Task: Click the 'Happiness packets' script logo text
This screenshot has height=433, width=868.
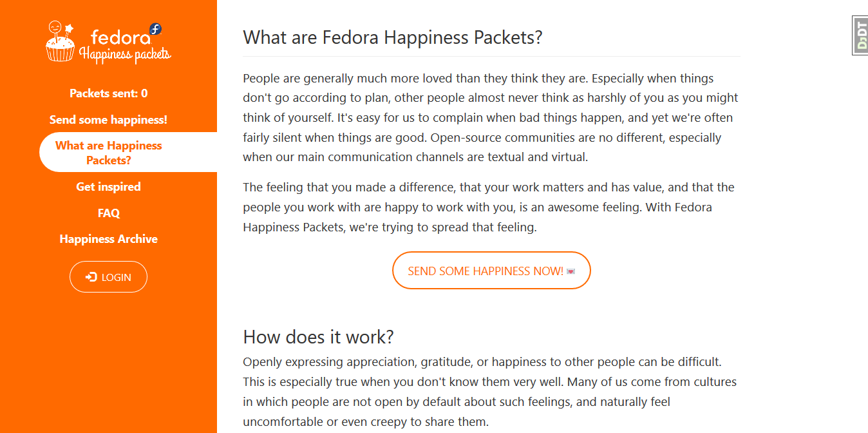Action: (125, 54)
